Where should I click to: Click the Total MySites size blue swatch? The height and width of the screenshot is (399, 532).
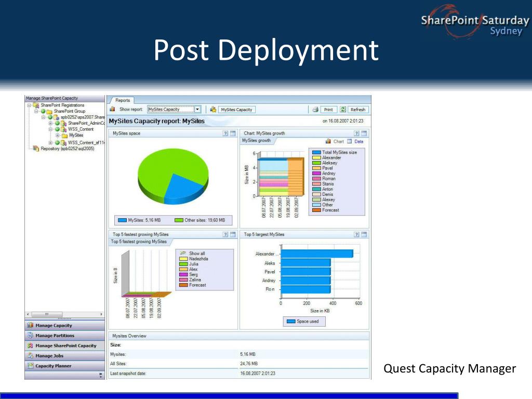[316, 152]
